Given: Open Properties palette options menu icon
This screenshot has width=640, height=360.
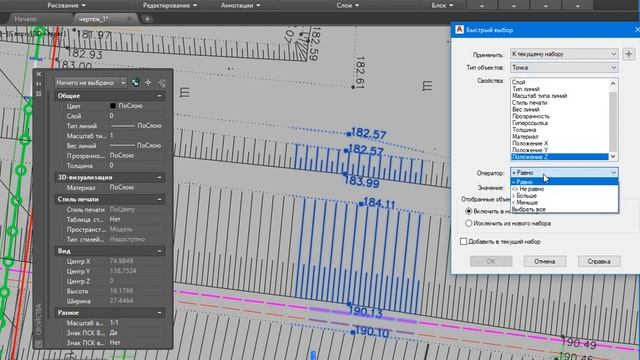Looking at the screenshot, I should pos(38,94).
